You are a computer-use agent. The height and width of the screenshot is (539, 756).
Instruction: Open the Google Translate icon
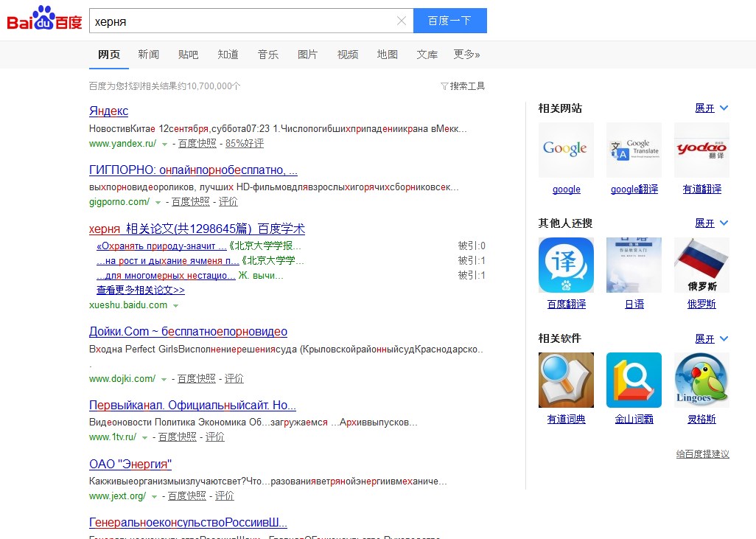tap(634, 150)
